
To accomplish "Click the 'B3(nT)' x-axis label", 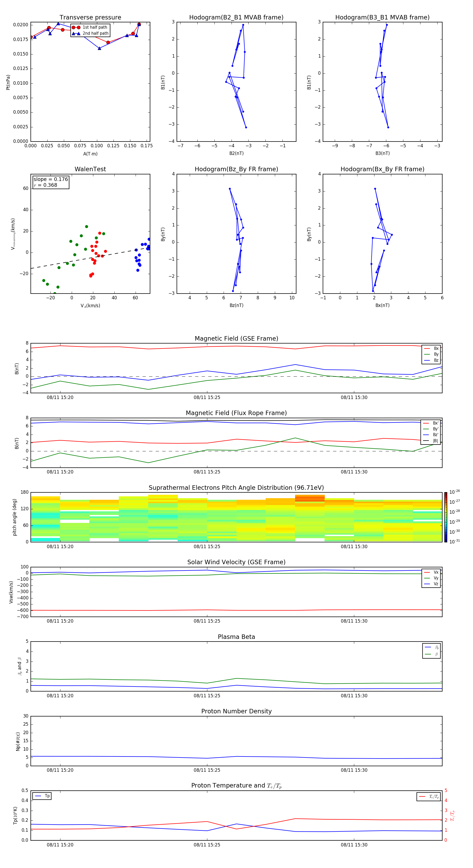I will 382,153.
